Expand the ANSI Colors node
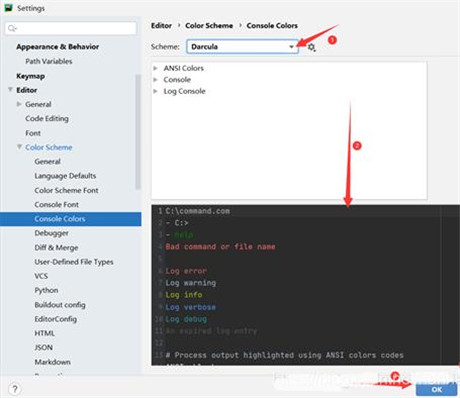460x398 pixels. (x=155, y=68)
